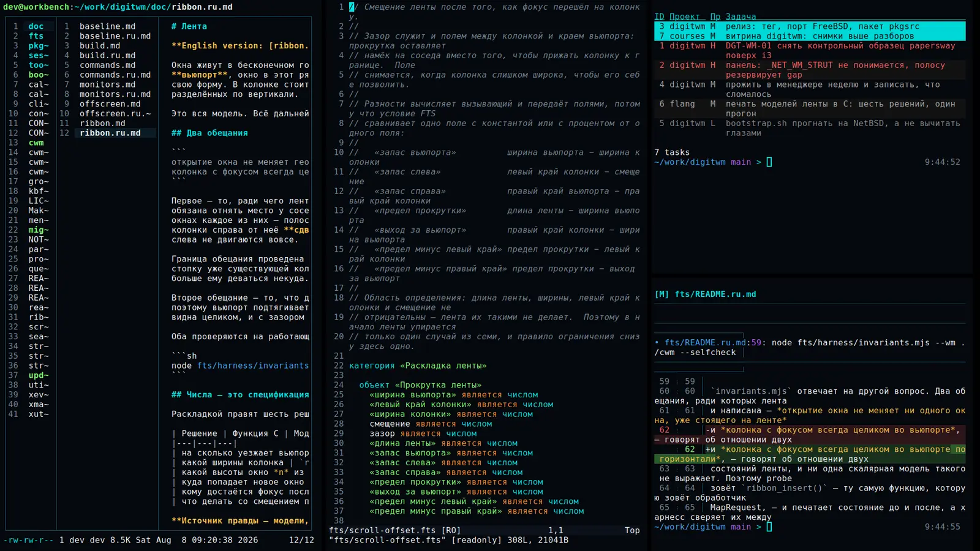980x551 pixels.
Task: Click the 'Задача' column header in task list
Action: point(741,17)
